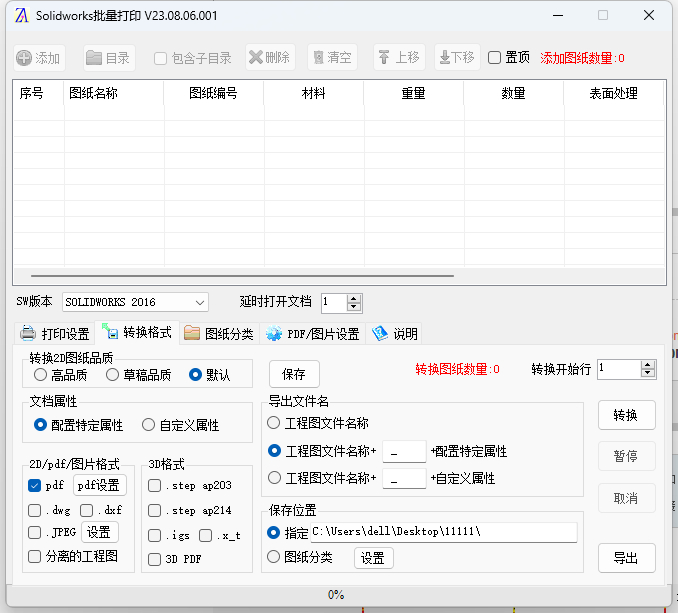Choose 工程图文件名称+配置特定属性 export name option
678x613 pixels.
point(275,451)
